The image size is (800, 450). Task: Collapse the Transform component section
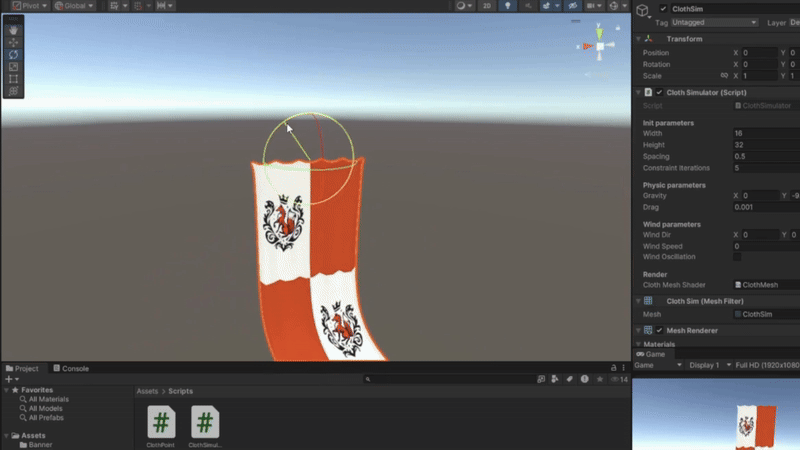pyautogui.click(x=638, y=39)
